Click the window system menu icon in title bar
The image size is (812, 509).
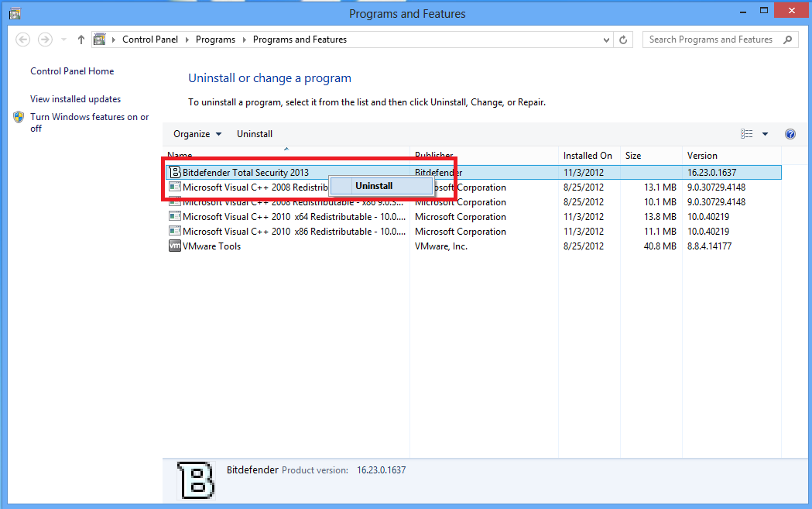15,13
